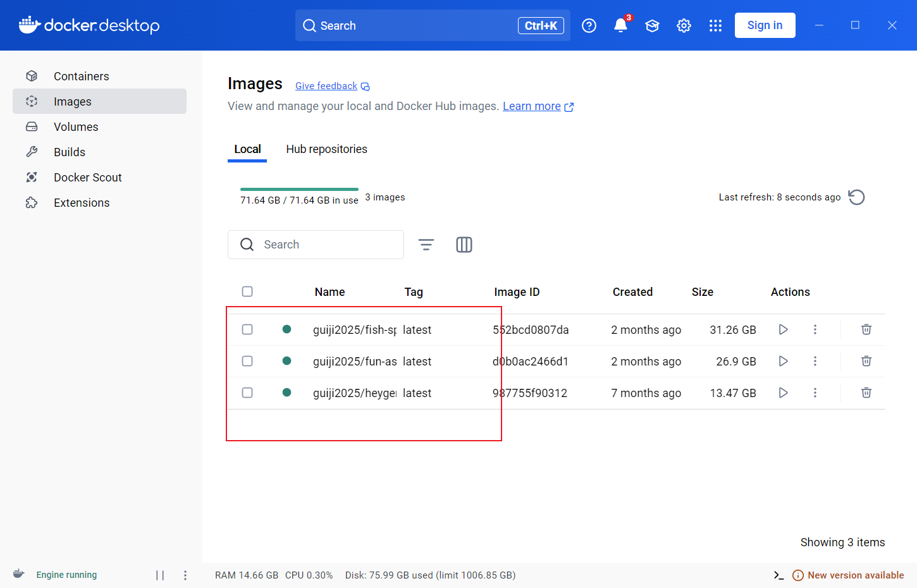Sort by Tag column header

tap(414, 292)
